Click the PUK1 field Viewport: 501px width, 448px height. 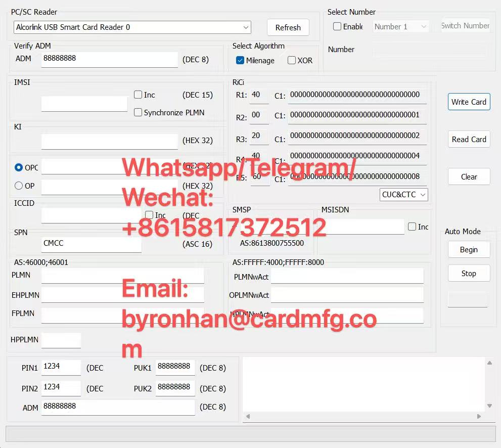[x=175, y=368]
